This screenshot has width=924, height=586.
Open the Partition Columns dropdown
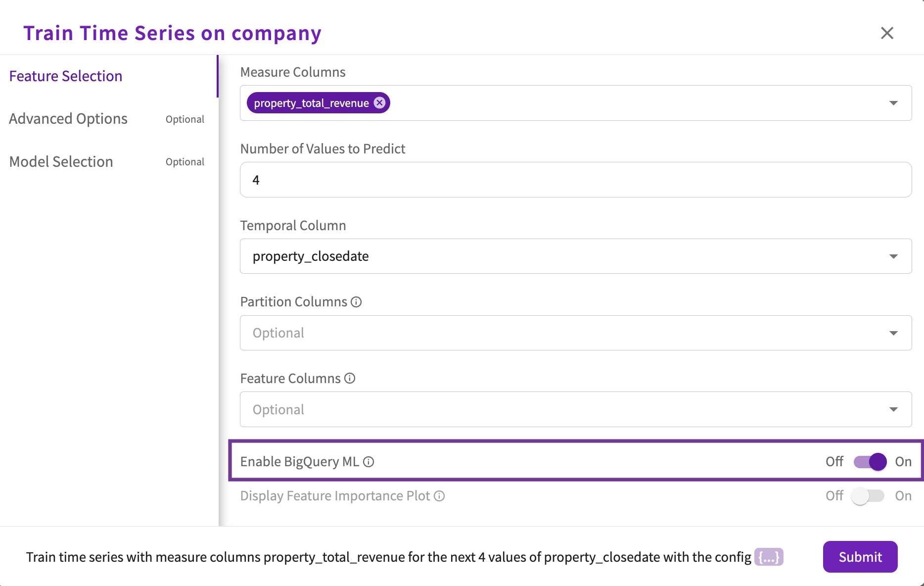point(576,333)
